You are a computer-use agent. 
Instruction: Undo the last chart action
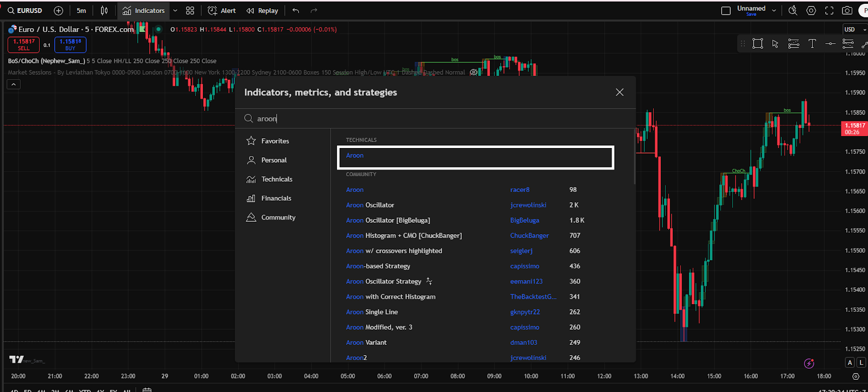[x=296, y=11]
